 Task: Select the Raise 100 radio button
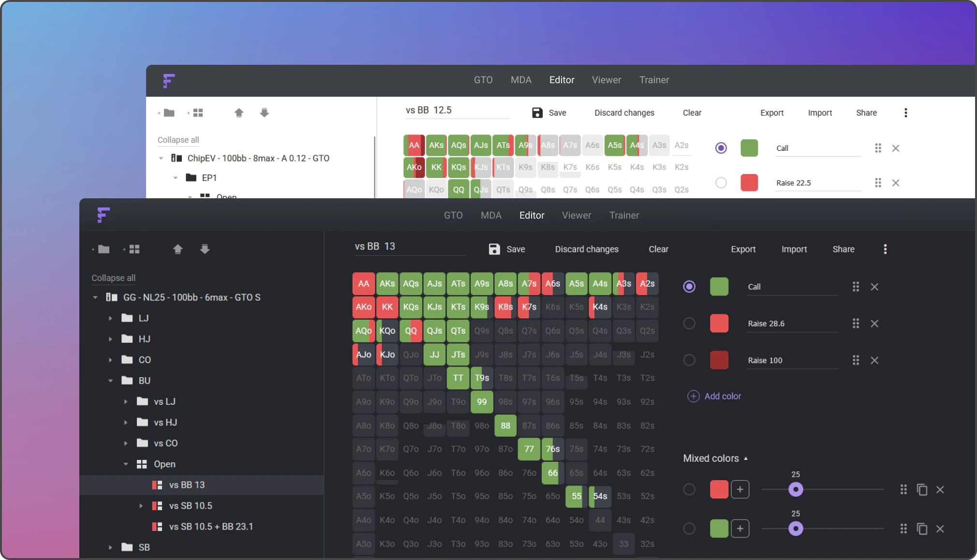[x=689, y=360]
